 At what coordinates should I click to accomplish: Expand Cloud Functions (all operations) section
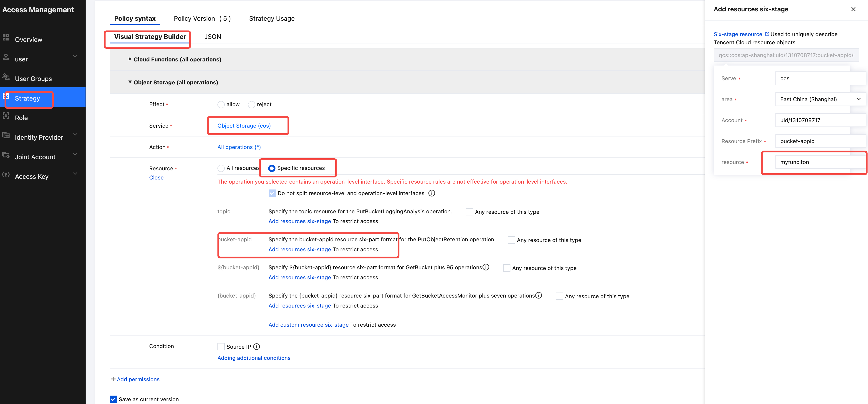click(130, 59)
